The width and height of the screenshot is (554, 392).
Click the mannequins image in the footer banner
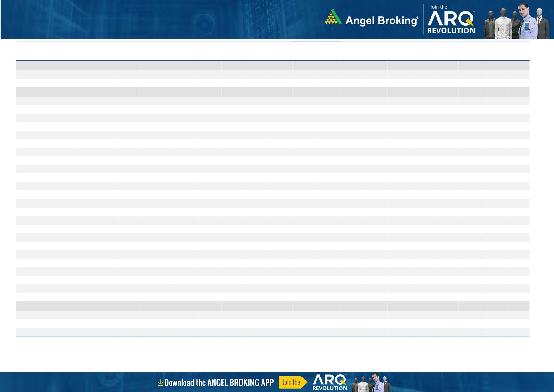click(x=371, y=382)
